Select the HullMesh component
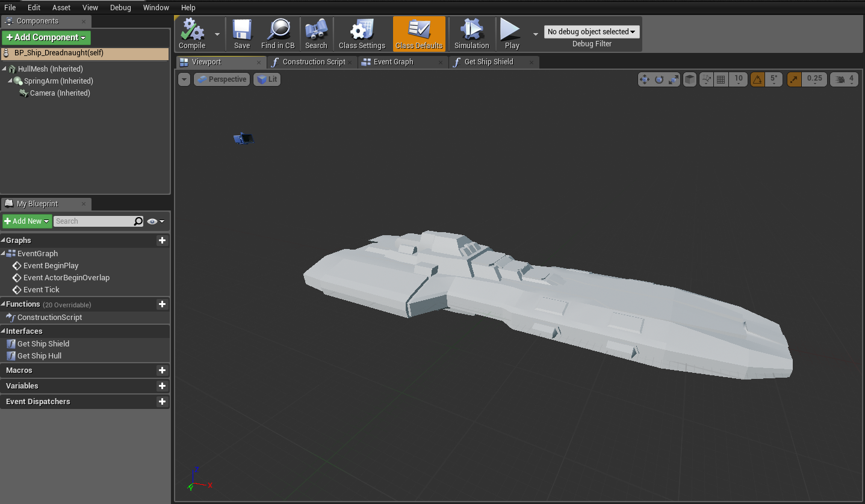This screenshot has width=865, height=504. [50, 69]
